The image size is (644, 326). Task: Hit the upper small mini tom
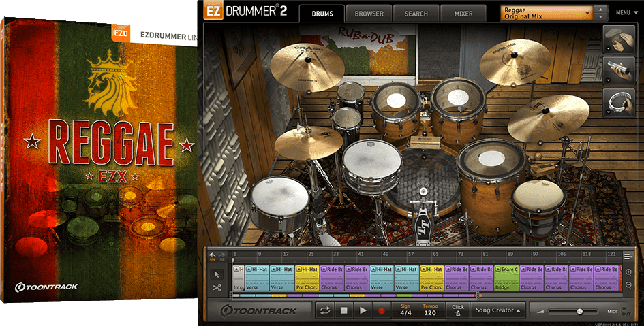coord(350,93)
